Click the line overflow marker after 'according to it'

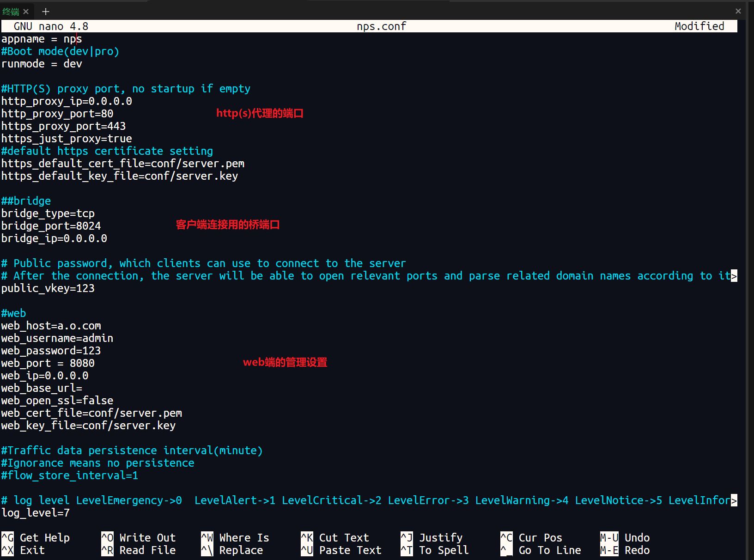[x=734, y=276]
